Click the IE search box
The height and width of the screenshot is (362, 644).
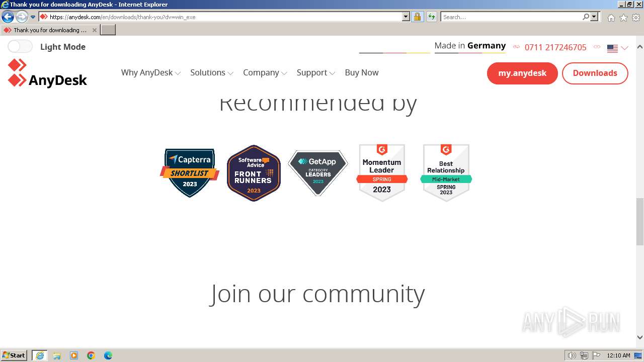(512, 17)
